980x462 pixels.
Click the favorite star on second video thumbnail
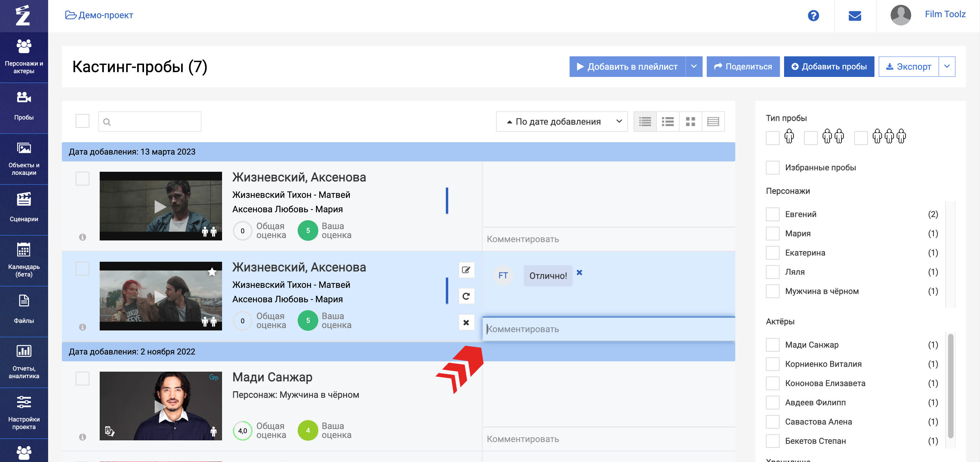point(212,272)
